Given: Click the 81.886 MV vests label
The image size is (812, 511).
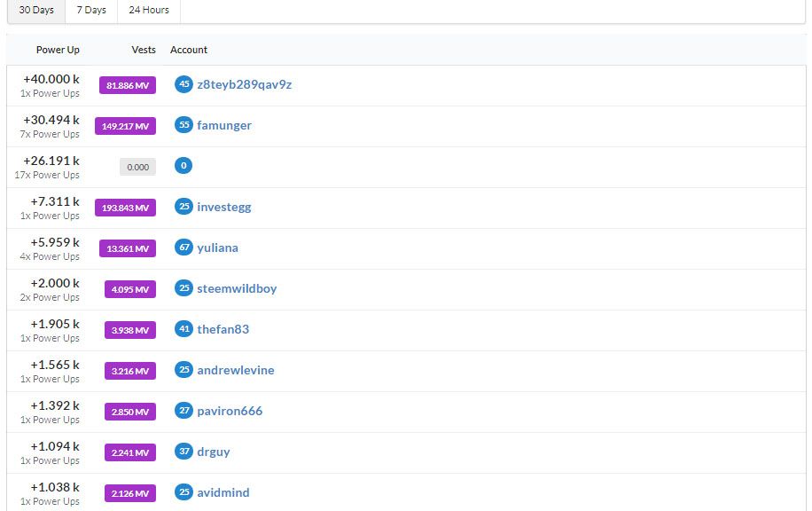Looking at the screenshot, I should (x=128, y=85).
